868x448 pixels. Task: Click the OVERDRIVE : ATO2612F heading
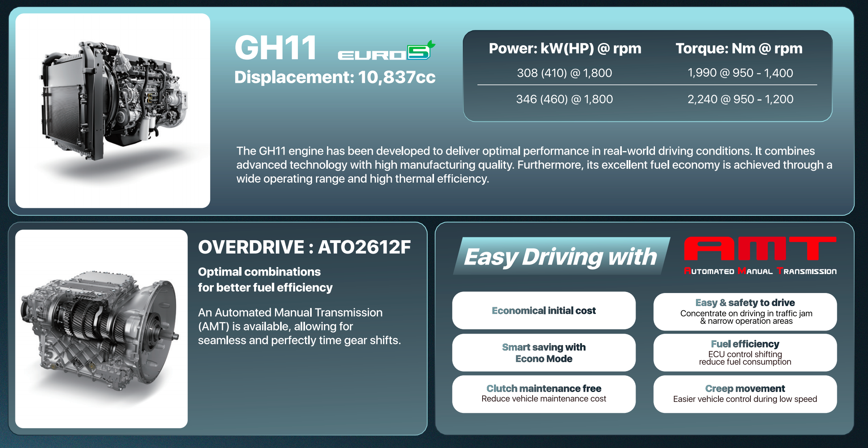(305, 247)
